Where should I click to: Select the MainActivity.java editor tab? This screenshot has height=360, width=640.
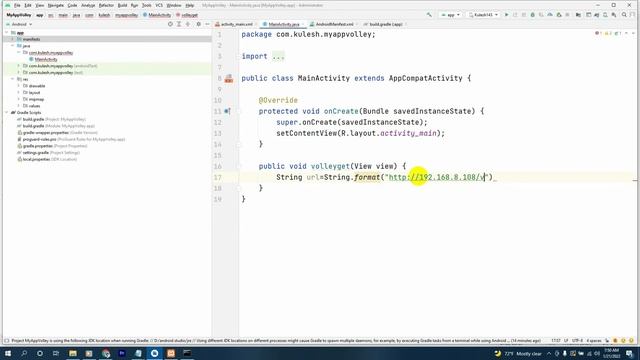click(x=282, y=24)
